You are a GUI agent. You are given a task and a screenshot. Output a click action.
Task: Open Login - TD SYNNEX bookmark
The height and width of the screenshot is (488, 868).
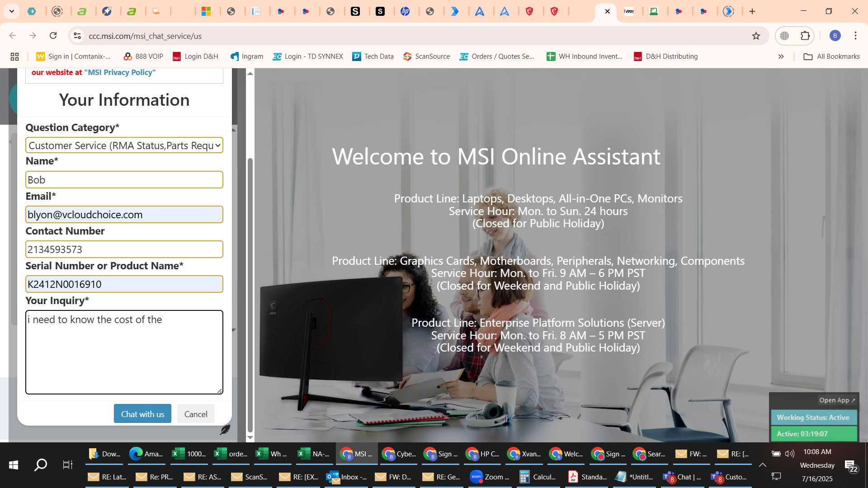(x=308, y=56)
